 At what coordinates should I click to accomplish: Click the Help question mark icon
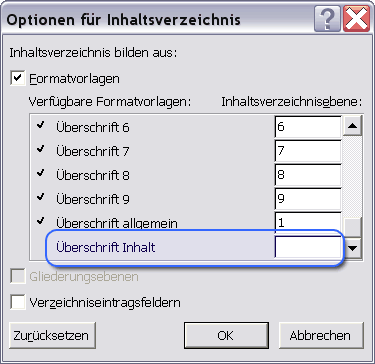pyautogui.click(x=327, y=19)
